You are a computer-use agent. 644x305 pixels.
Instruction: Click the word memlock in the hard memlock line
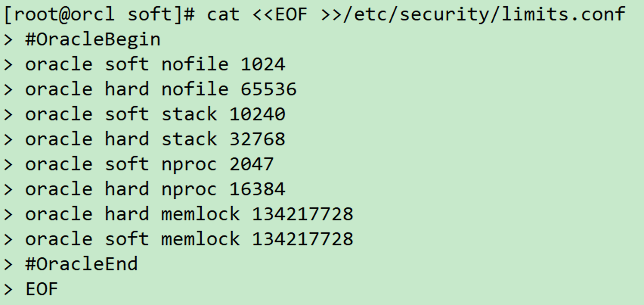tap(201, 214)
